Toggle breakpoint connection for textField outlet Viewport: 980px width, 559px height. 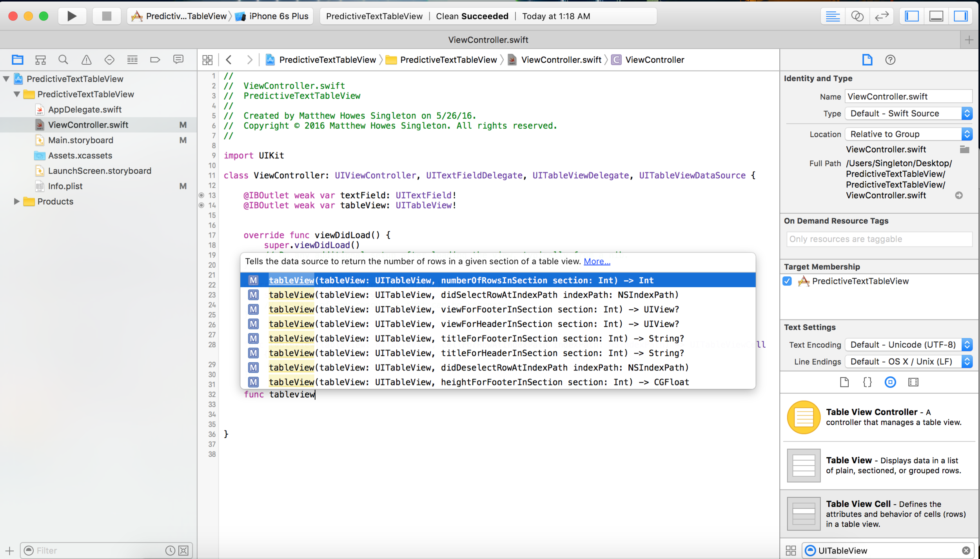[x=201, y=195]
